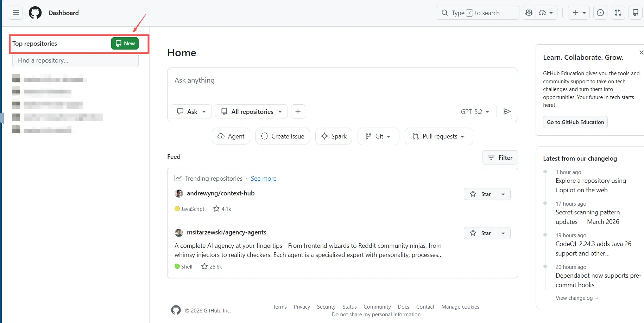644x323 pixels.
Task: Expand the All repositories dropdown
Action: click(251, 111)
